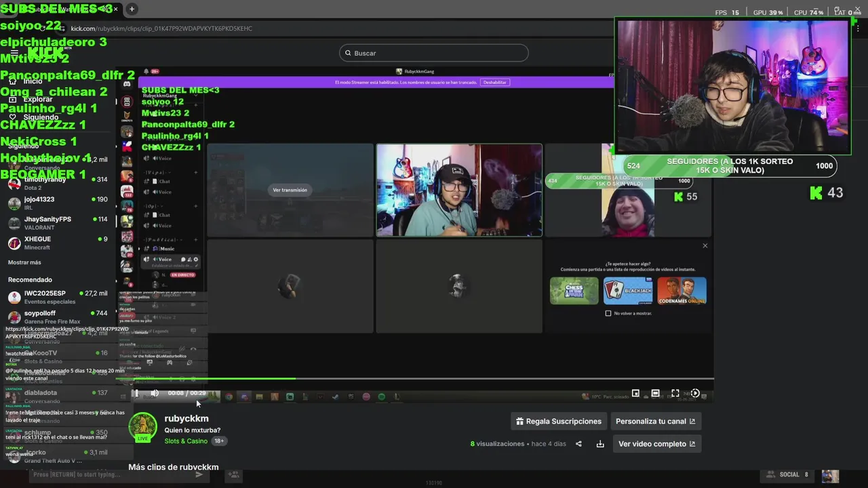Click the Regala Suscripciones button

tap(558, 421)
